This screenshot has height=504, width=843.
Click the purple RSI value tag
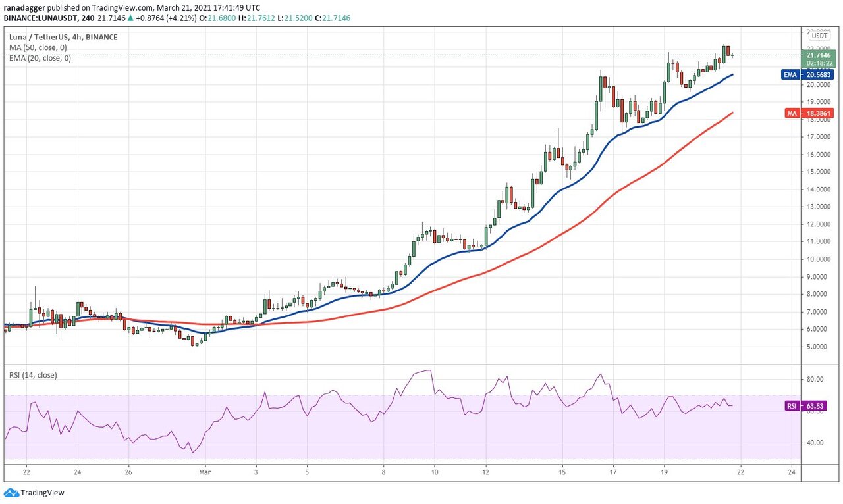(x=792, y=406)
